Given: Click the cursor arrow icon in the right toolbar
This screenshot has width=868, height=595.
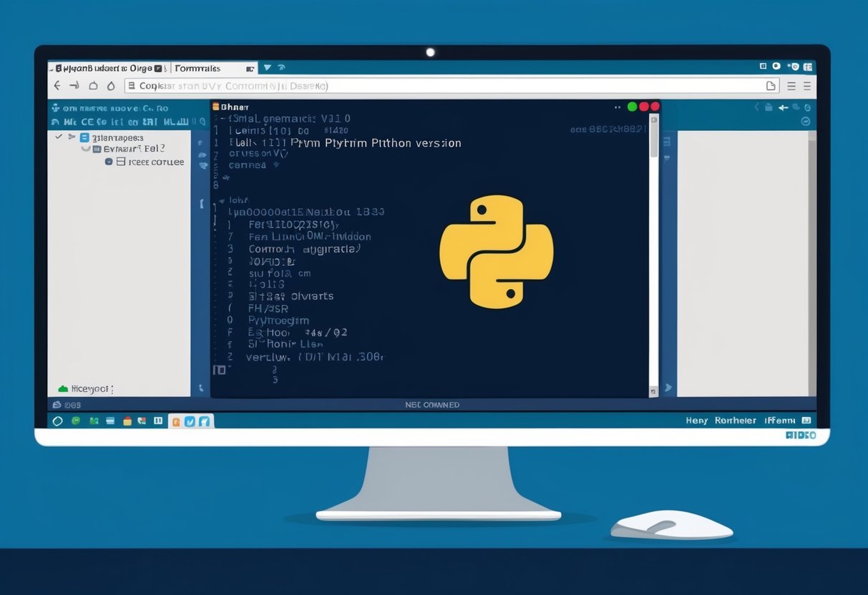Looking at the screenshot, I should (783, 107).
